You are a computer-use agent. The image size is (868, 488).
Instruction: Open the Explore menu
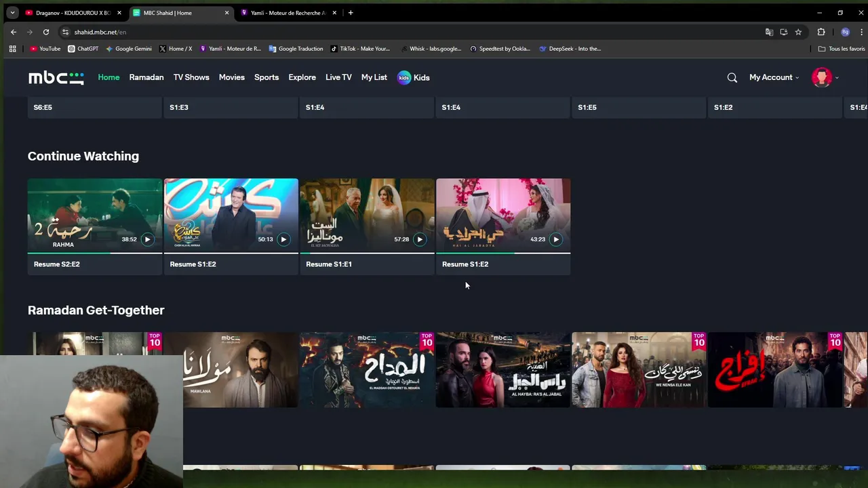point(302,77)
